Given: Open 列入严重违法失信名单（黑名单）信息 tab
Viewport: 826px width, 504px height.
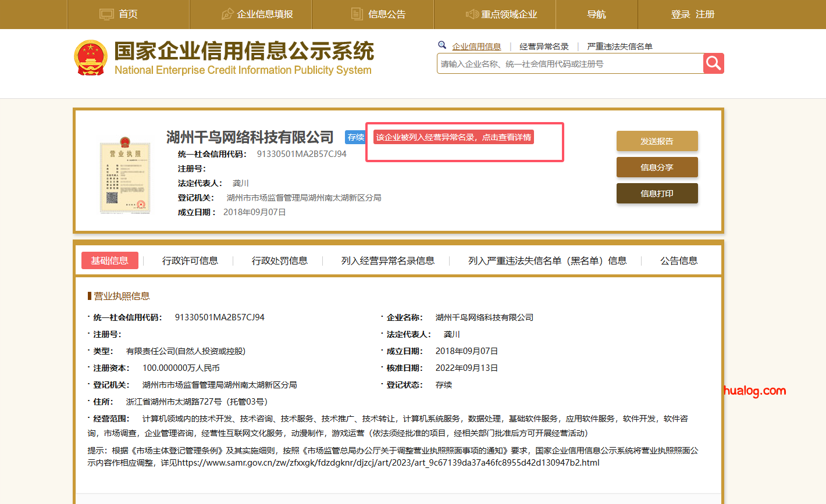Looking at the screenshot, I should [547, 260].
